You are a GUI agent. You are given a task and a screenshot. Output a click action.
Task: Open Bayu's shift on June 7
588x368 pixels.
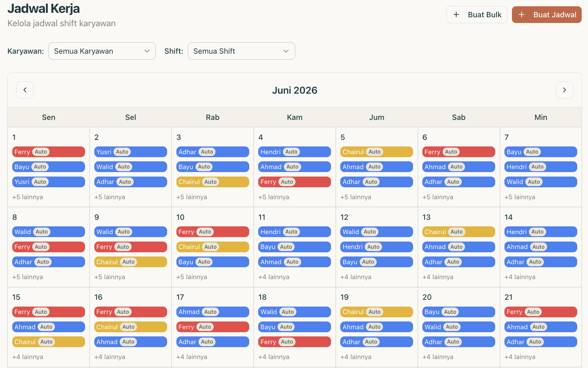tap(541, 152)
